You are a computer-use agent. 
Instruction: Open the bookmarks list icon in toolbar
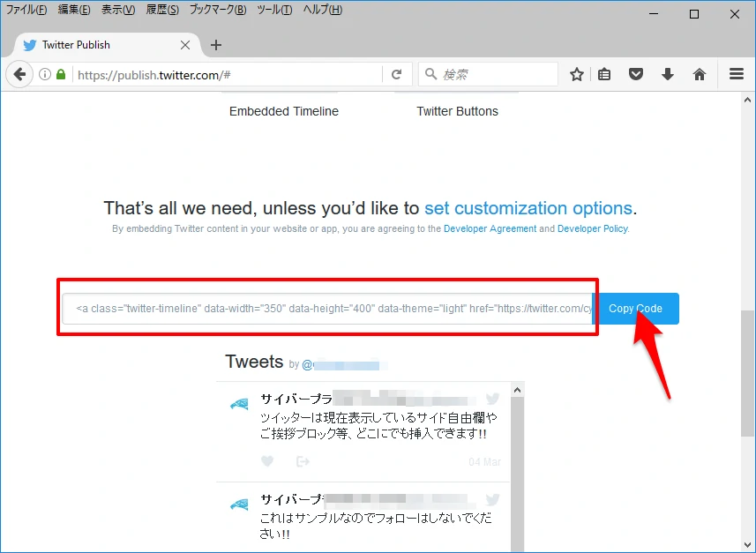604,75
